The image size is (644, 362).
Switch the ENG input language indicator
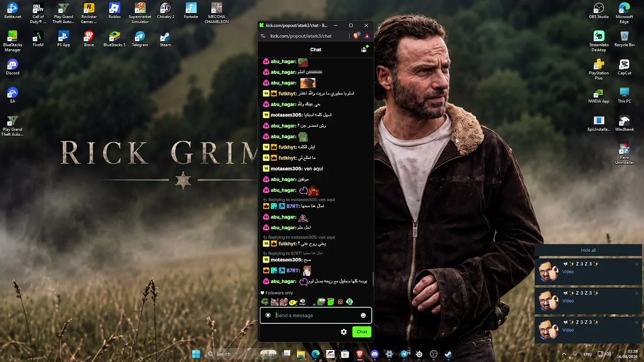(x=588, y=354)
